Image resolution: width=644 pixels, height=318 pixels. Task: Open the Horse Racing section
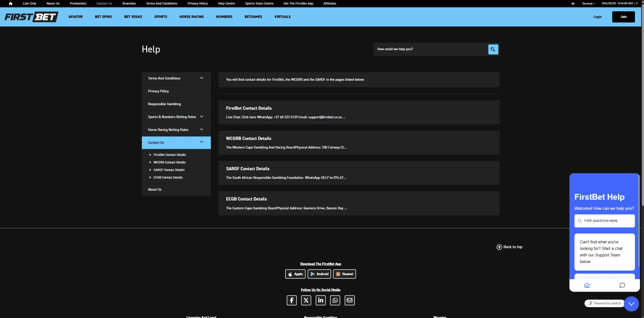[192, 17]
